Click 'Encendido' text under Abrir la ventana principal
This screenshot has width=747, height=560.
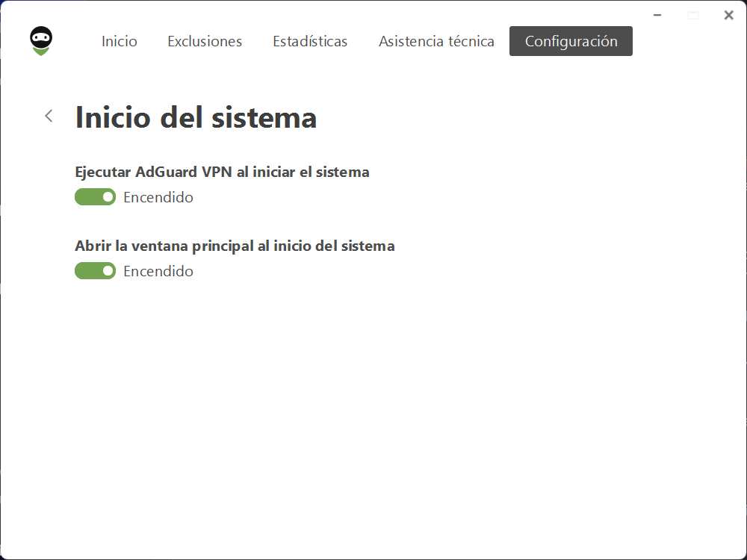click(x=158, y=271)
